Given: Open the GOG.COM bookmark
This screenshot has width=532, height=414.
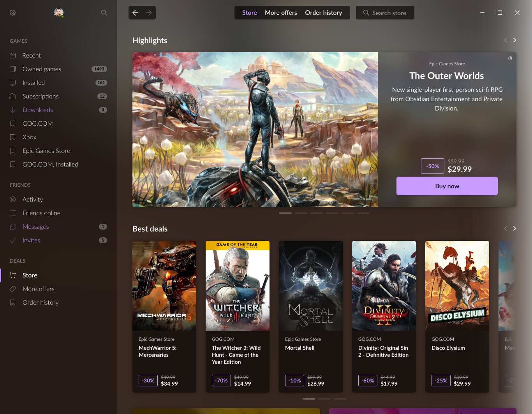Looking at the screenshot, I should [x=37, y=124].
